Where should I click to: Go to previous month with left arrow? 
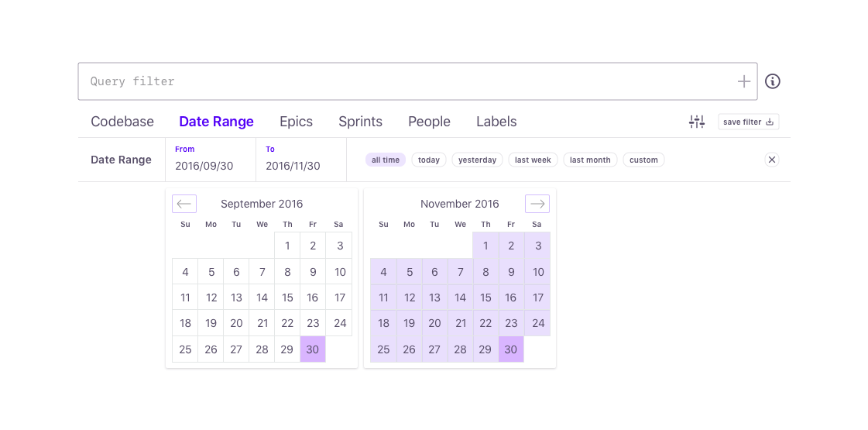tap(184, 204)
